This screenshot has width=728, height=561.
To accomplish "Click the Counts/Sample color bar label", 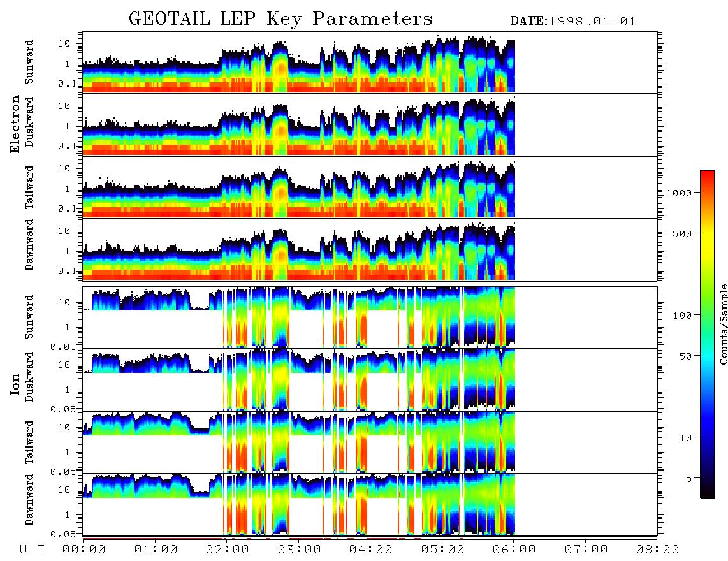I will tap(724, 324).
